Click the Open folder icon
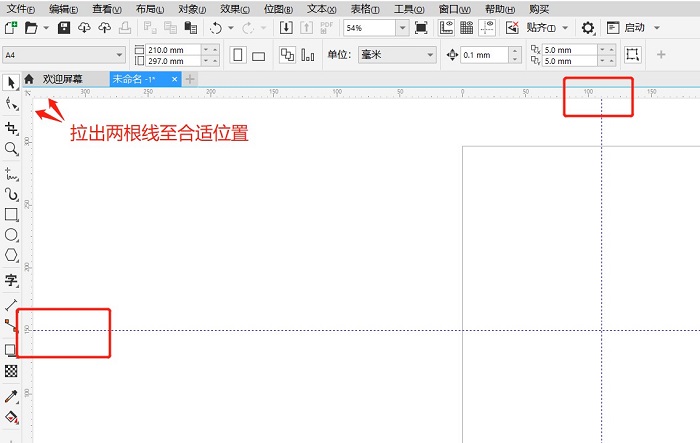Screen dimensions: 700x443 pyautogui.click(x=31, y=28)
